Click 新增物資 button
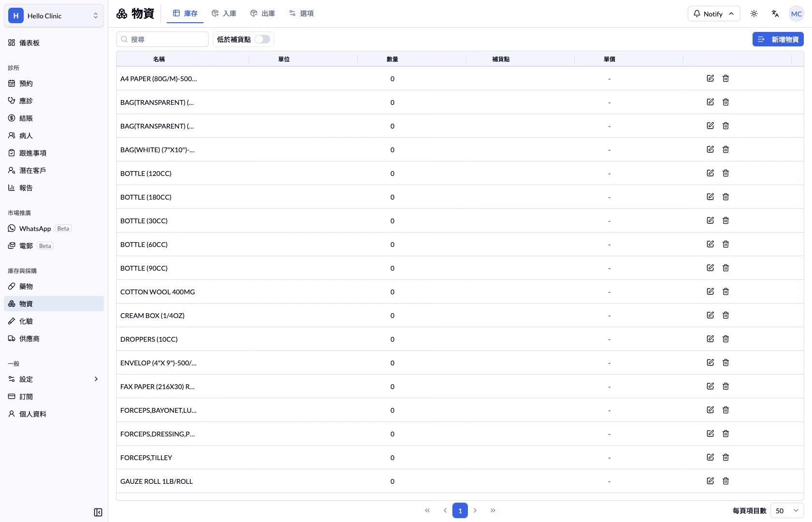812x522 pixels. coord(778,39)
